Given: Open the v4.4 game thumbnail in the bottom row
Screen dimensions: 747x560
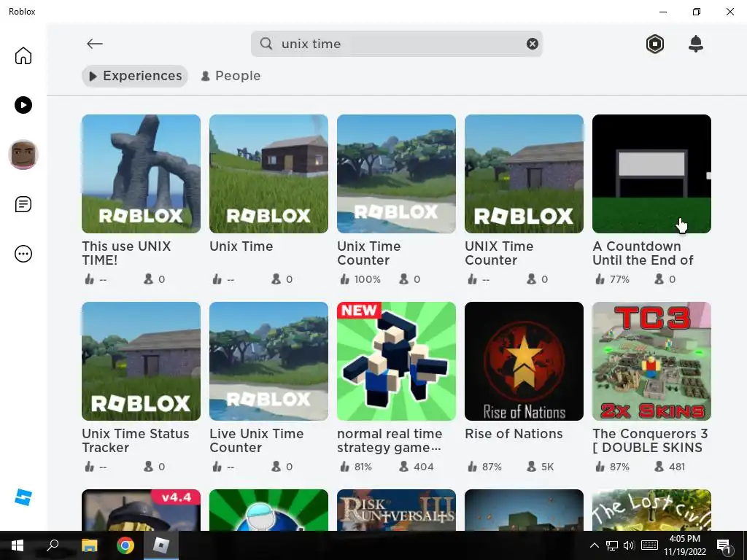Looking at the screenshot, I should [x=141, y=510].
